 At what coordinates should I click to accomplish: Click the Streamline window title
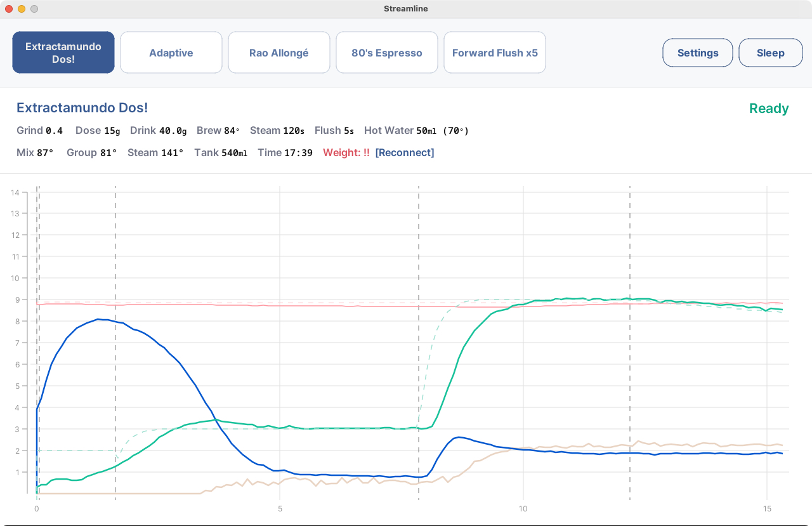pos(406,8)
